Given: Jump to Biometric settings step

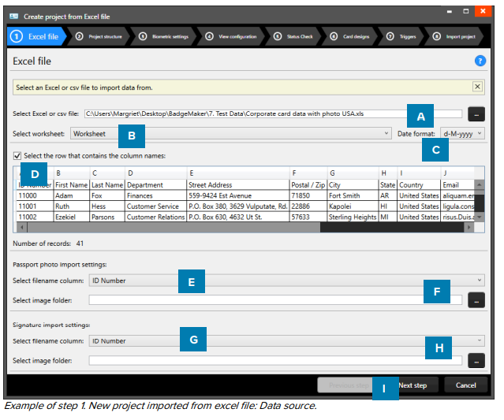Looking at the screenshot, I should (164, 36).
